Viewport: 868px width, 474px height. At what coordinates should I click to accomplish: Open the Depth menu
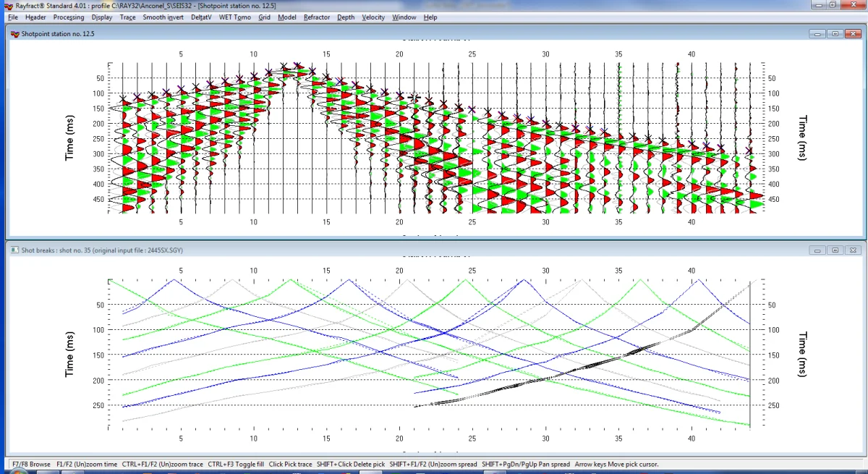click(x=346, y=17)
